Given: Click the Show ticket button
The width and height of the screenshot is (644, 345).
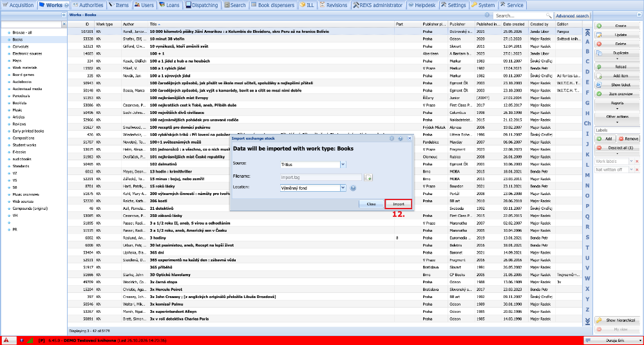Looking at the screenshot, I should [x=618, y=85].
